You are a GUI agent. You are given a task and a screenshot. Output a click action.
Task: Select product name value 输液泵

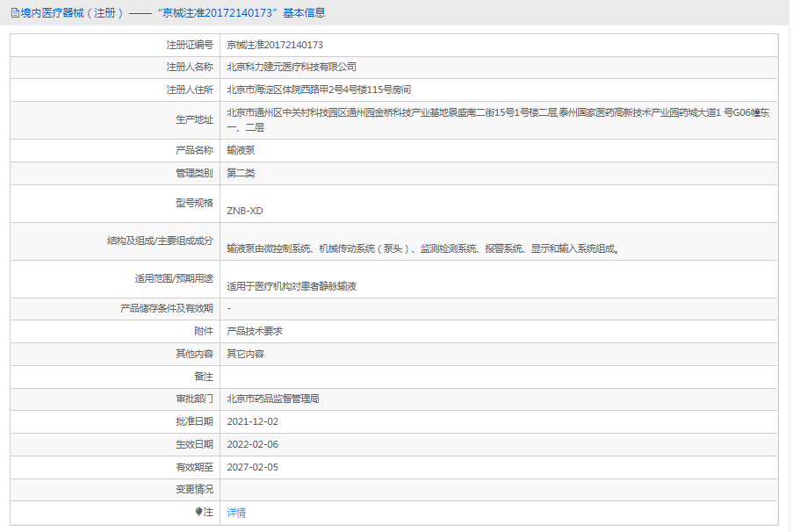pyautogui.click(x=241, y=150)
